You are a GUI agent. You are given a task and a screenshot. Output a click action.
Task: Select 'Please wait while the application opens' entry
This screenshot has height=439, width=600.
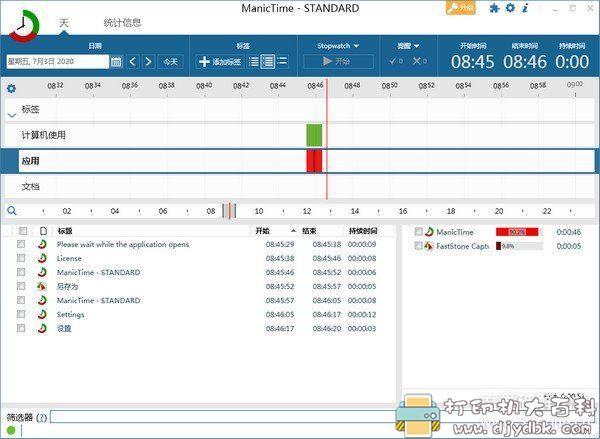click(123, 244)
